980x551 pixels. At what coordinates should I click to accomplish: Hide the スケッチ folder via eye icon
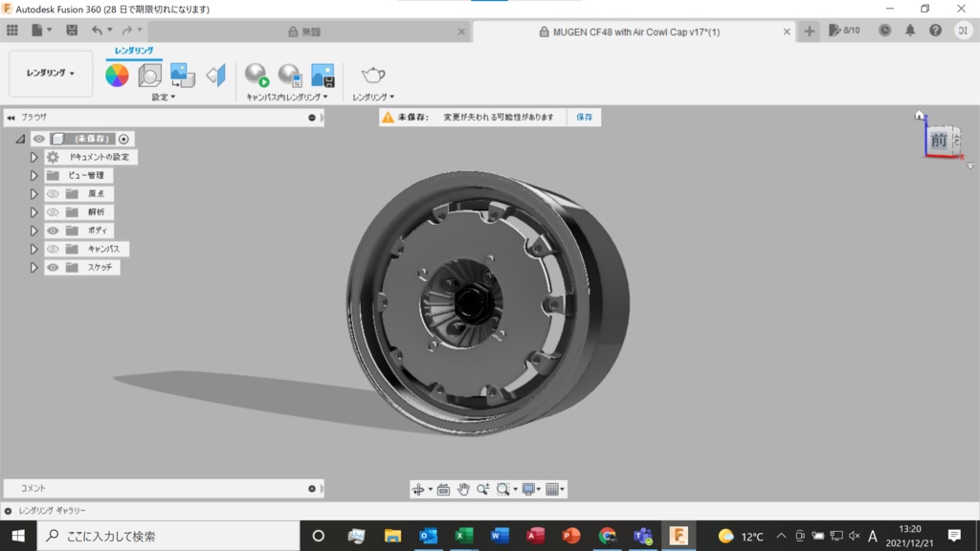pos(53,268)
